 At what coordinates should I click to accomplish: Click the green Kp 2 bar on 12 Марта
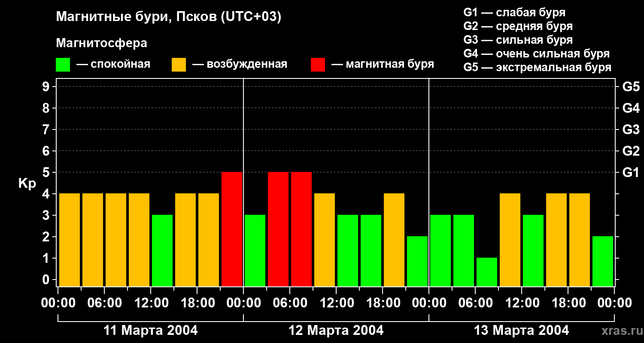[x=417, y=261]
